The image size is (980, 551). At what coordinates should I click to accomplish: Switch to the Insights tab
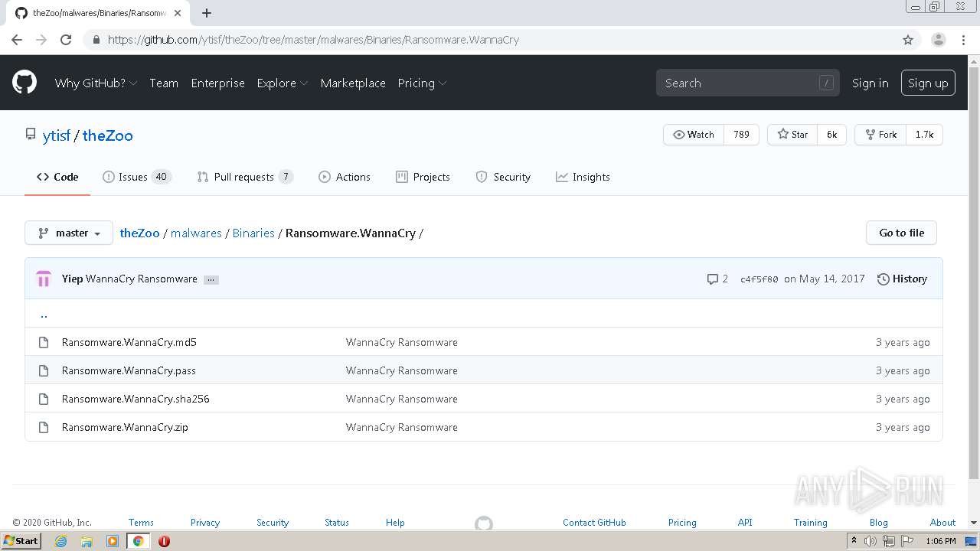click(x=583, y=177)
